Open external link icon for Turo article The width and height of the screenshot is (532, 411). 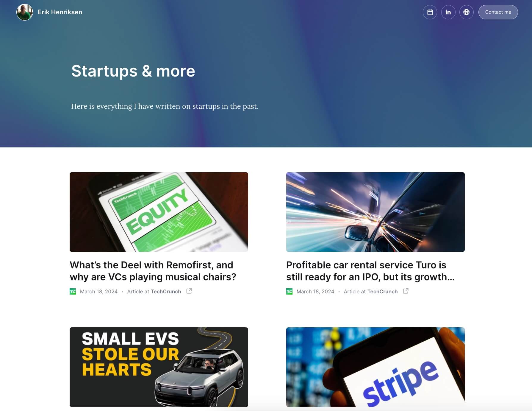[406, 291]
